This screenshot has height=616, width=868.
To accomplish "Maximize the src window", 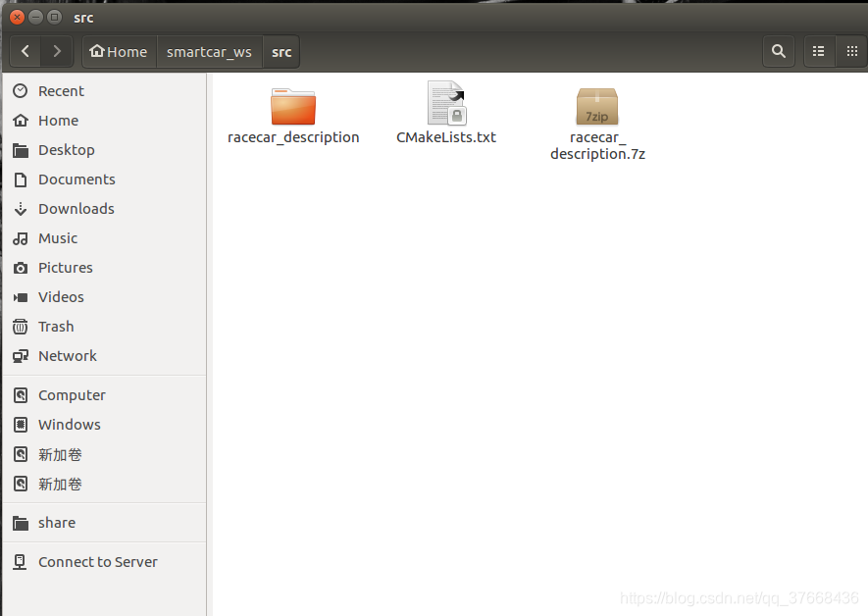I will 54,17.
